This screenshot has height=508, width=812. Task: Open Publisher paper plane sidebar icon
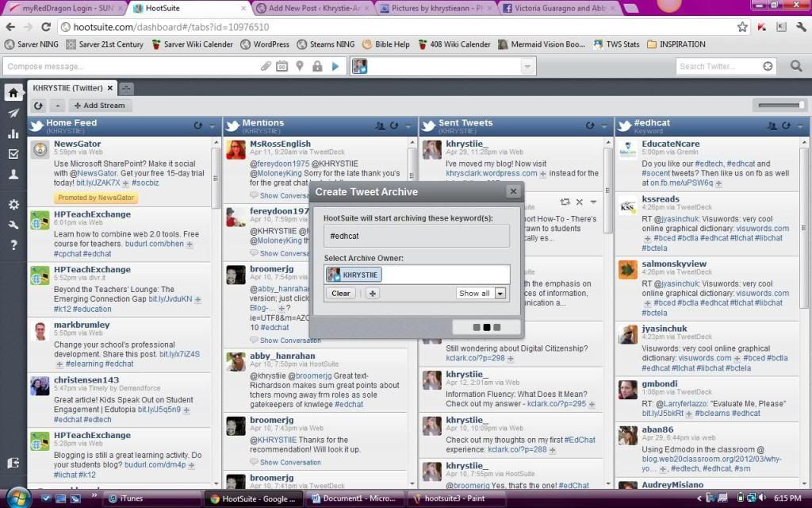pos(13,114)
